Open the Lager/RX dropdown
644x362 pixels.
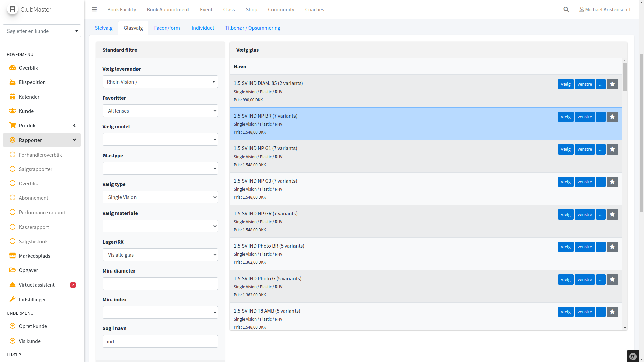coord(160,255)
